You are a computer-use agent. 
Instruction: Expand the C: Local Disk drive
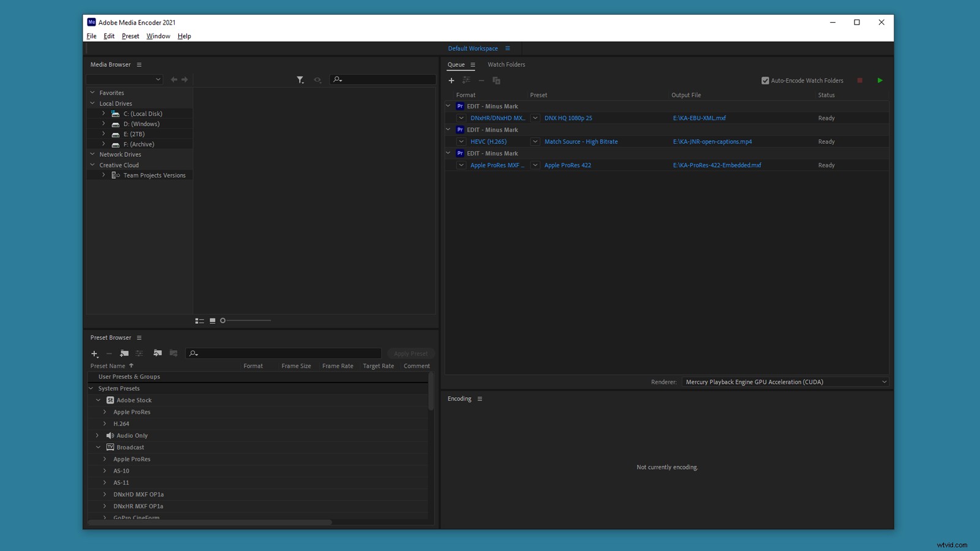pyautogui.click(x=104, y=113)
